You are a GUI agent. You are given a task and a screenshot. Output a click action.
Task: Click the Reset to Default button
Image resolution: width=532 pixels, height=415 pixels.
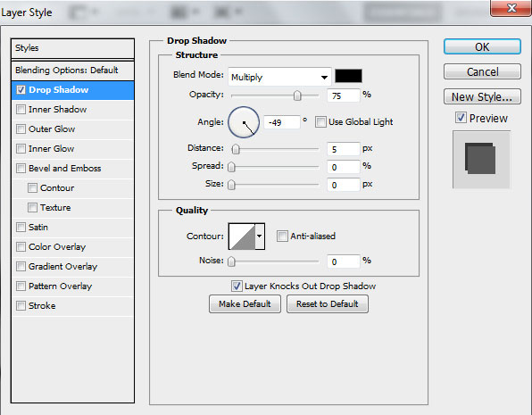(328, 304)
